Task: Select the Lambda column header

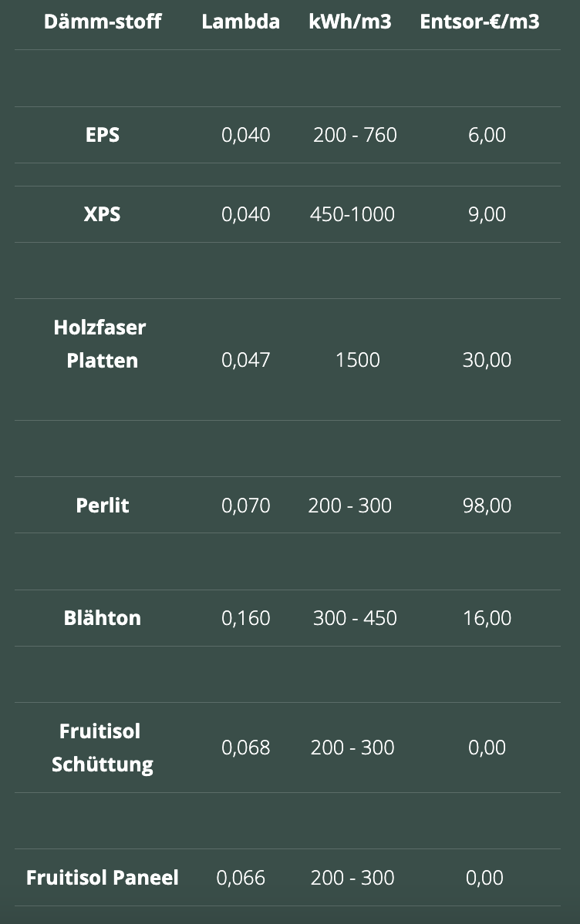Action: 241,22
